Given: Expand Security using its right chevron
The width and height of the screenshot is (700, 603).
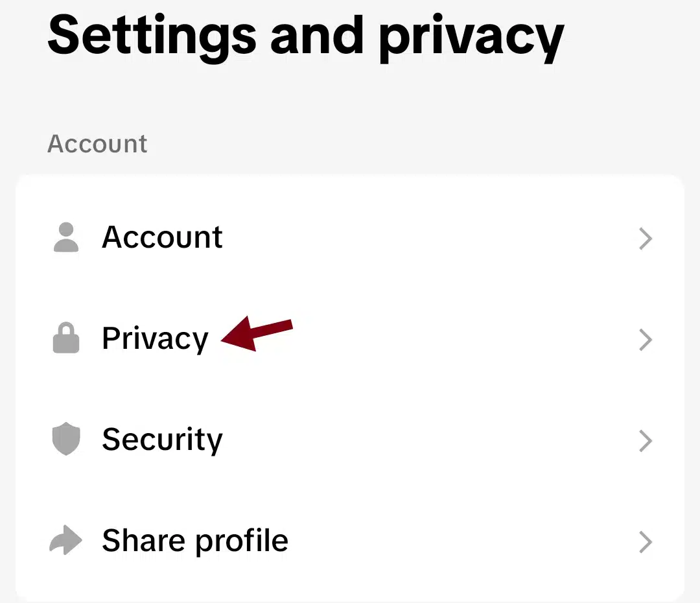Looking at the screenshot, I should (645, 441).
